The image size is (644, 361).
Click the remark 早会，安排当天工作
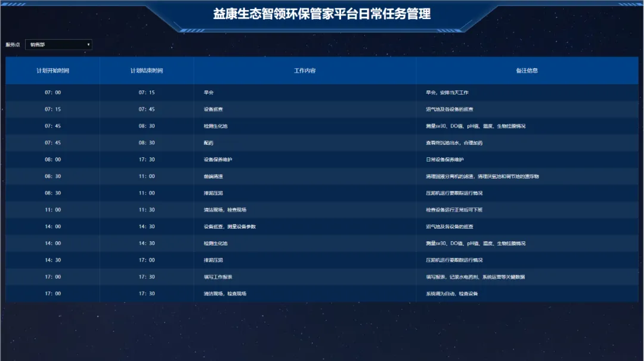(x=447, y=93)
